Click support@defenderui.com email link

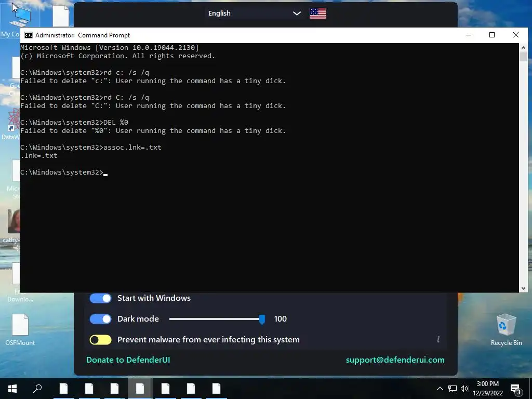click(395, 360)
